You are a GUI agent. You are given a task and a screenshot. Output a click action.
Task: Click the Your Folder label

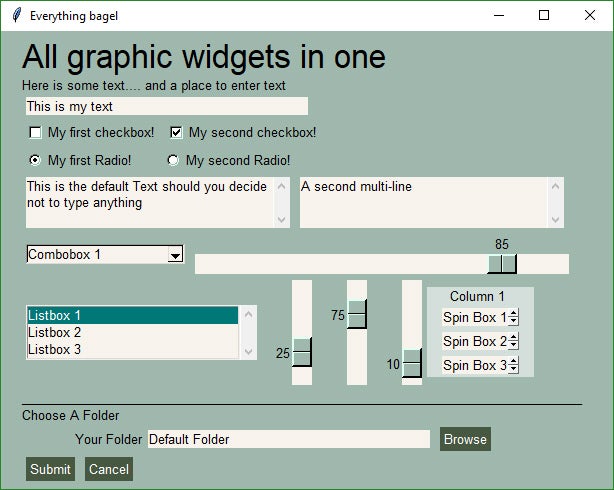108,439
